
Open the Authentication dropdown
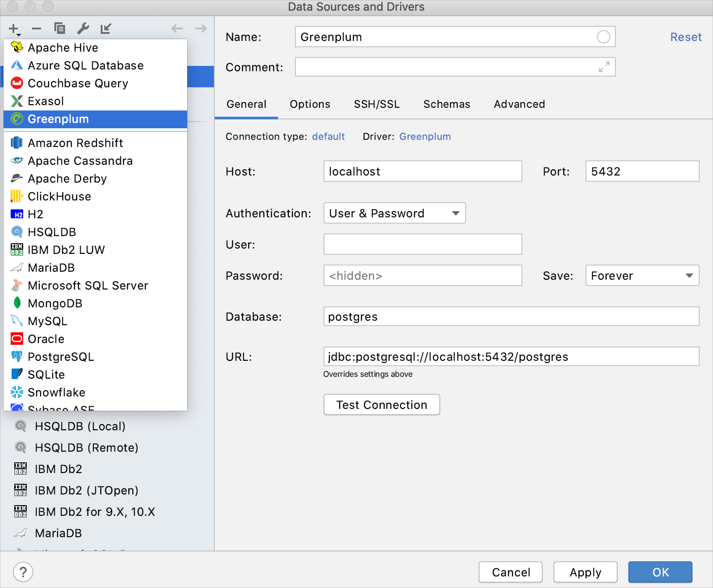pos(394,213)
